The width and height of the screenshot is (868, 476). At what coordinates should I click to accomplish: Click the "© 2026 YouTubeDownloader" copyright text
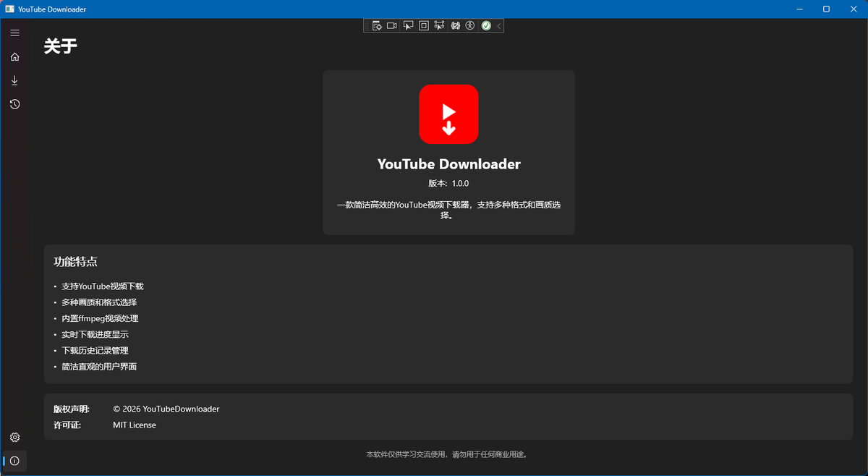tap(166, 409)
